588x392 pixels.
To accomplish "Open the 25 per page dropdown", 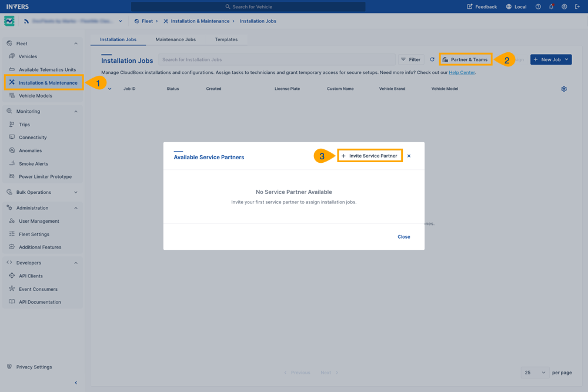I will 534,373.
